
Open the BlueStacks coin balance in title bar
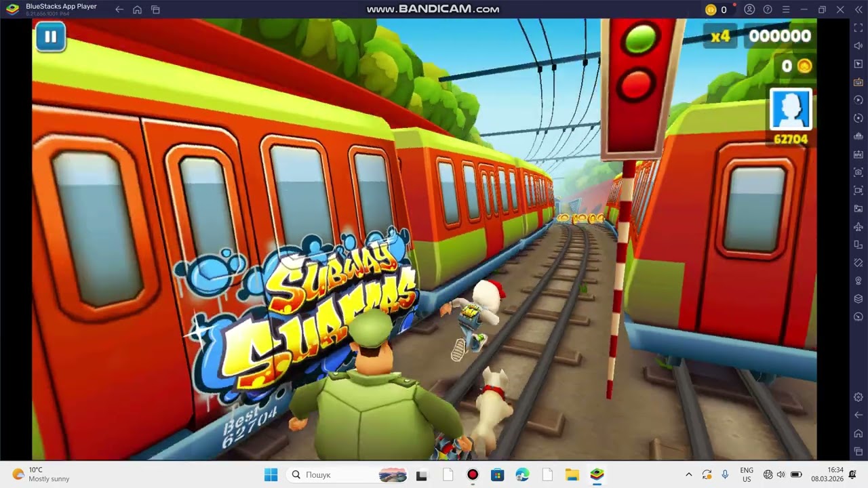pyautogui.click(x=716, y=9)
